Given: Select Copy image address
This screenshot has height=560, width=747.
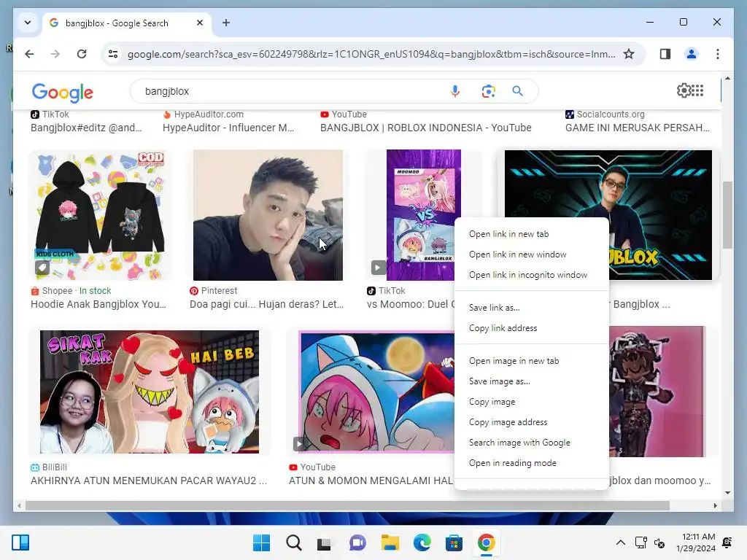Looking at the screenshot, I should [508, 422].
